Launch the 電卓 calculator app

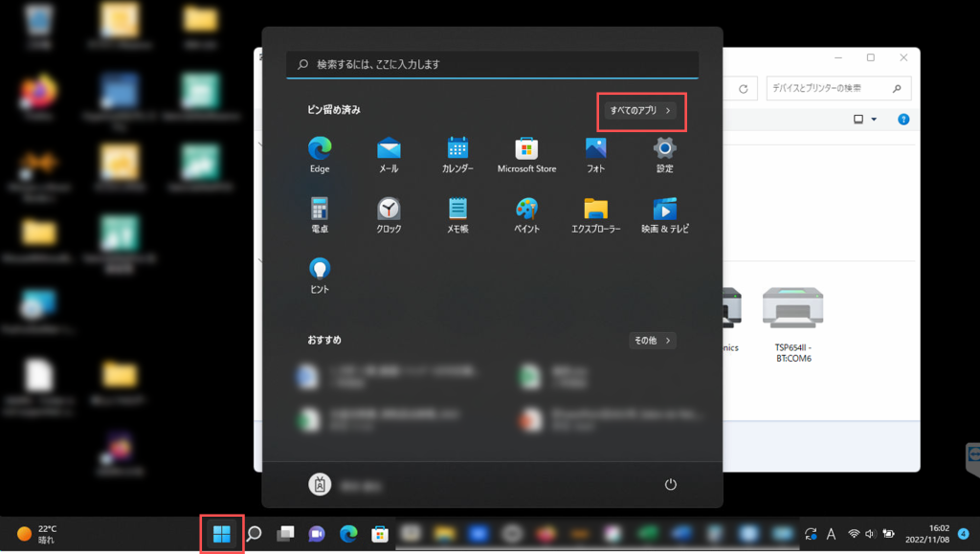(x=320, y=215)
